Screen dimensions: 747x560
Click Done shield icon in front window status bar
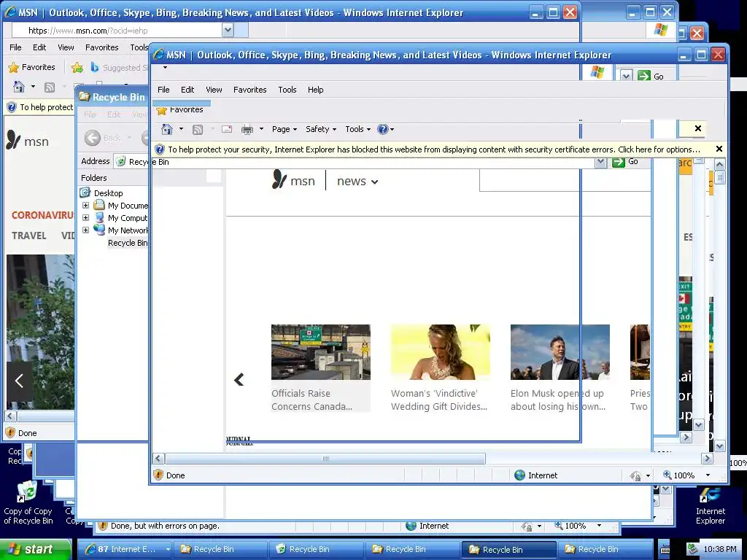(x=158, y=475)
